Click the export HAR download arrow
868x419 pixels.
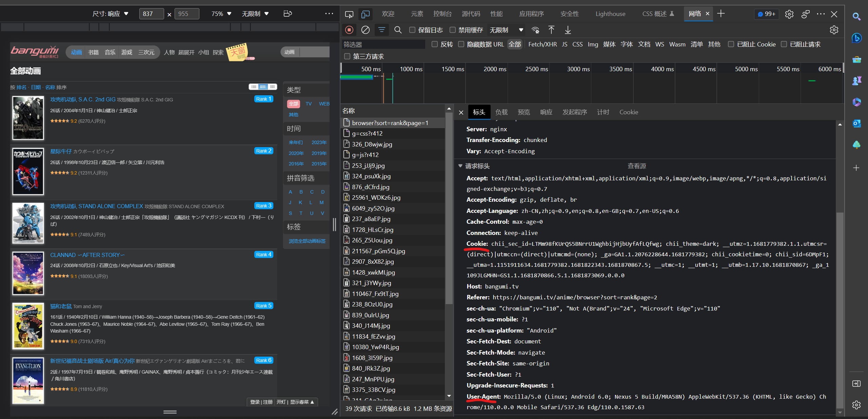pyautogui.click(x=568, y=30)
